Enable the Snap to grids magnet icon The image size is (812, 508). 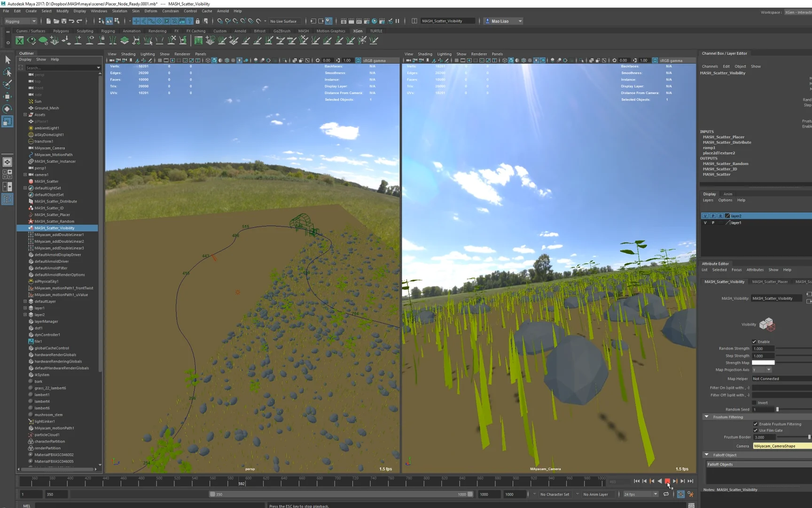pyautogui.click(x=220, y=21)
